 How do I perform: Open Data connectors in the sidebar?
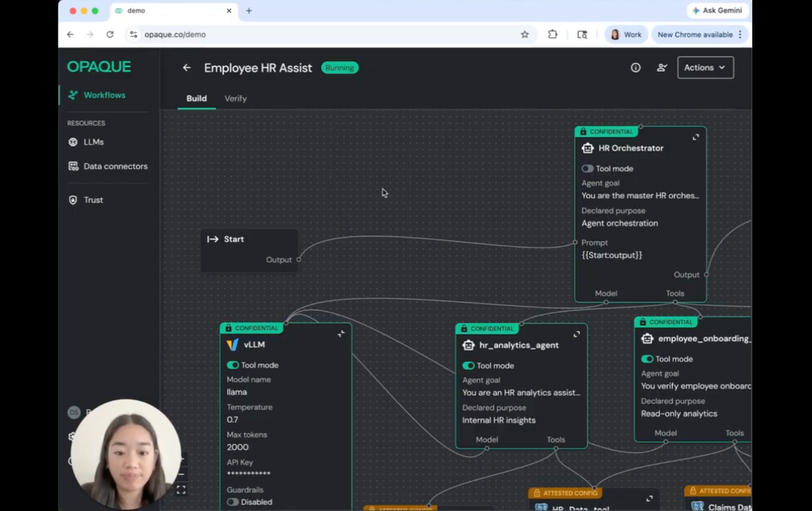tap(115, 167)
